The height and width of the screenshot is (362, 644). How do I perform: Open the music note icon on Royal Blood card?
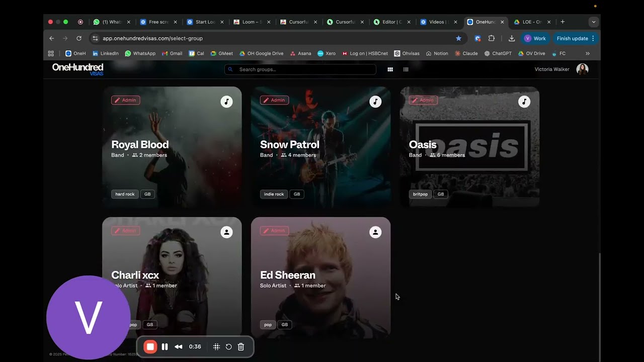coord(227,102)
